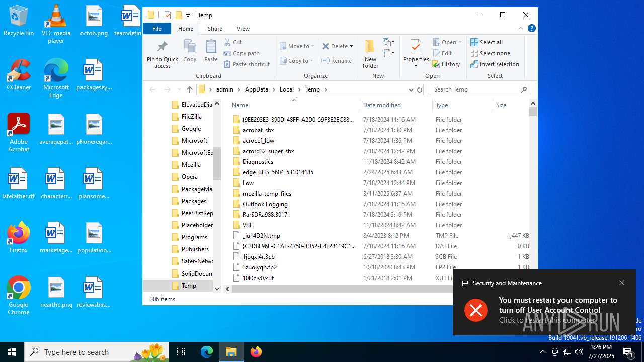
Task: Select the Mozilla folder in tree
Action: [x=191, y=165]
